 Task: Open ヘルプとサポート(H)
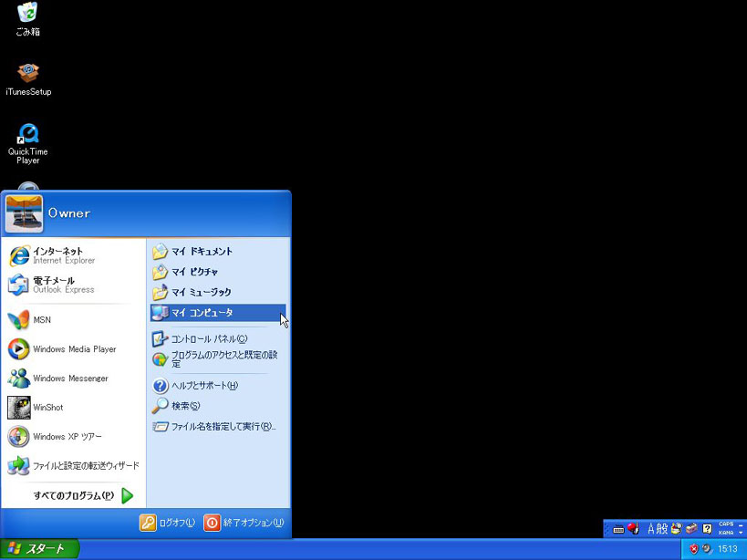(218, 386)
